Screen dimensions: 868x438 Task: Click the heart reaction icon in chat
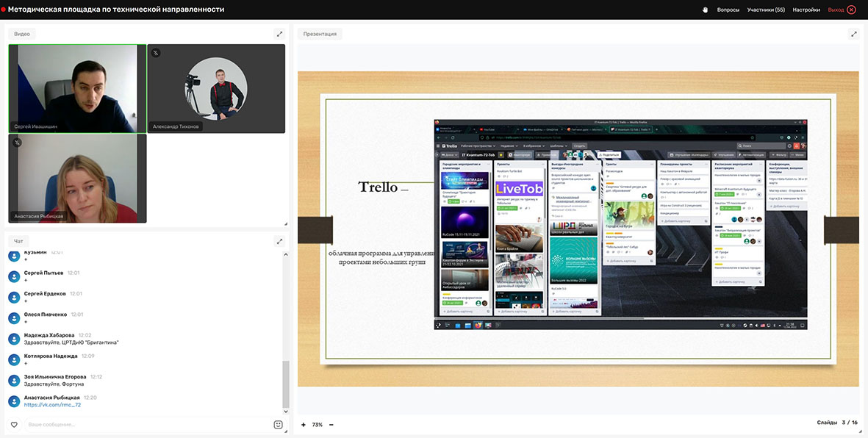(x=14, y=425)
